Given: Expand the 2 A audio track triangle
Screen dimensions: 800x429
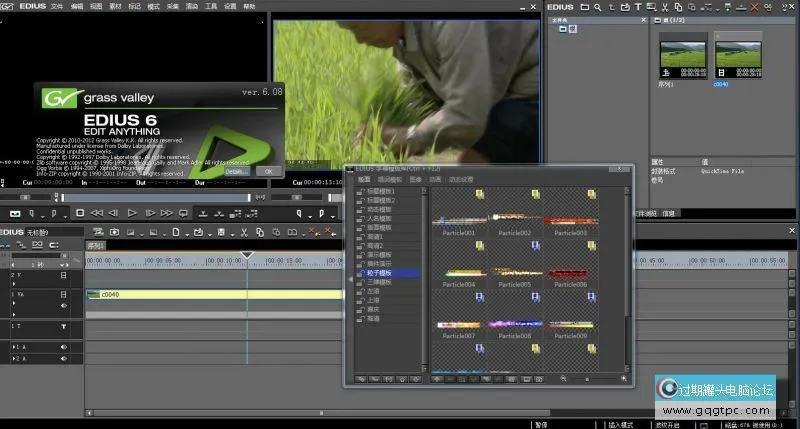Looking at the screenshot, I should 14,357.
